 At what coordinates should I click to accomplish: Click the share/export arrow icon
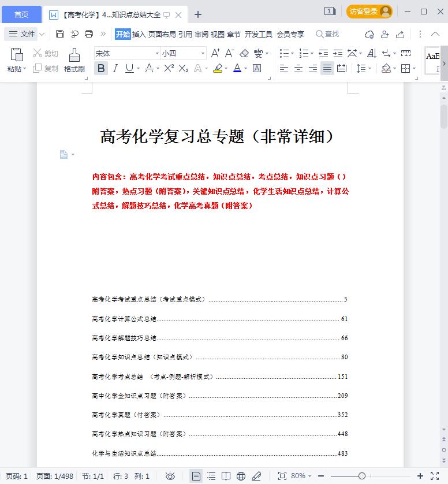click(400, 34)
